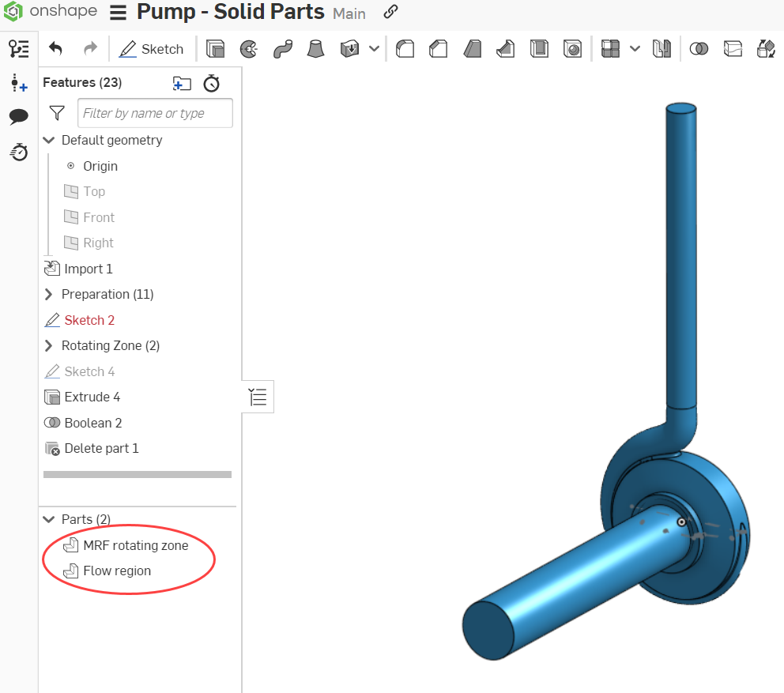Select the Split tool
784x693 pixels.
point(733,49)
